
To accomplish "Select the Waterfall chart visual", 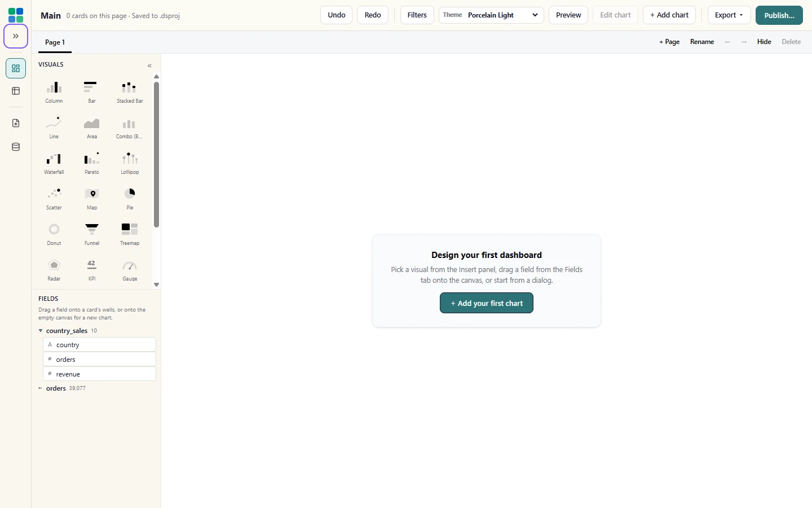I will [x=54, y=163].
